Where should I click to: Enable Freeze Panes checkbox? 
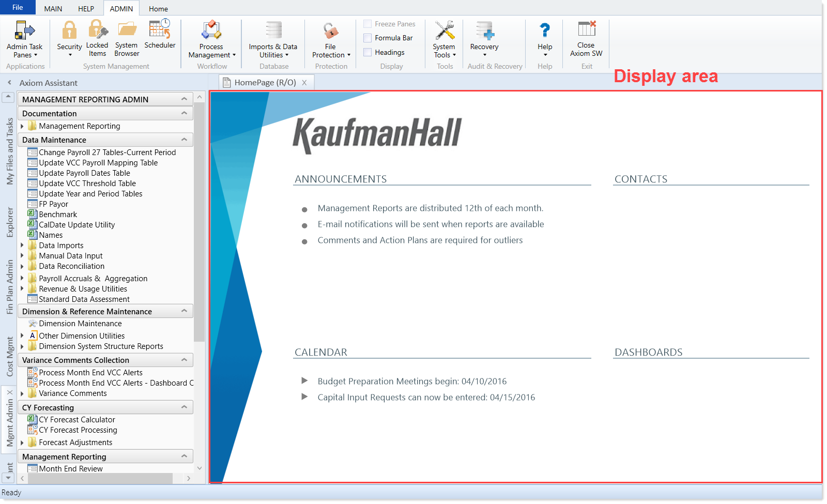tap(367, 24)
